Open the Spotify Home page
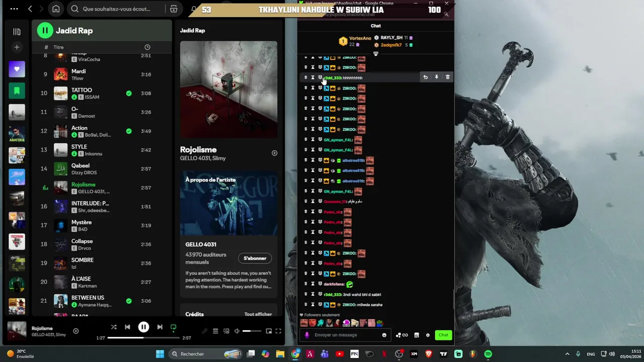 [x=56, y=9]
